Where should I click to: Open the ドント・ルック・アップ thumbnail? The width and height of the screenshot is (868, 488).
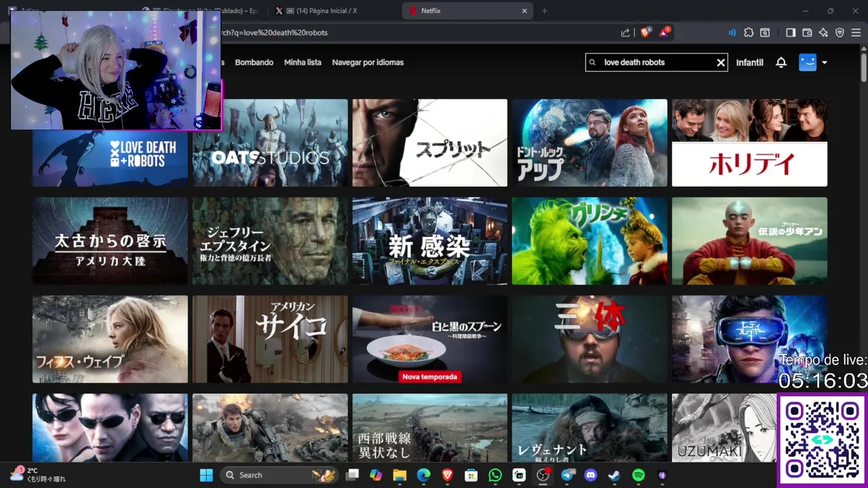(590, 142)
